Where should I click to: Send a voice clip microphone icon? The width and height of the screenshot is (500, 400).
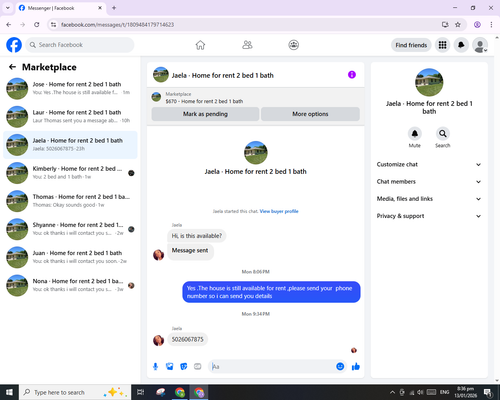point(155,367)
